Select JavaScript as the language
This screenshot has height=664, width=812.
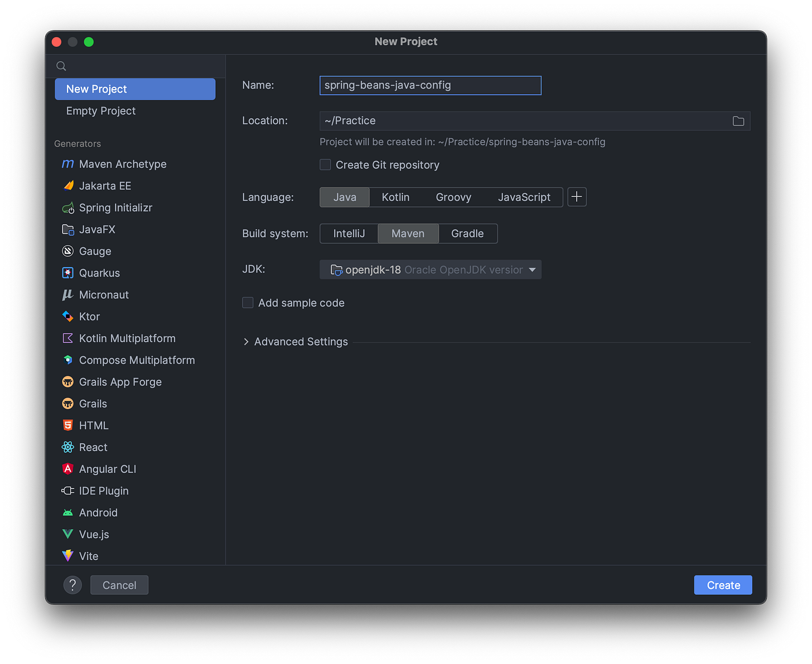tap(524, 197)
